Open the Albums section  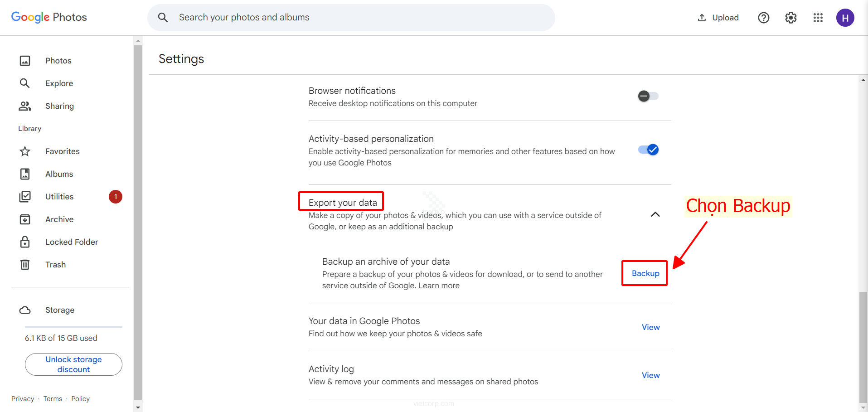click(x=59, y=174)
